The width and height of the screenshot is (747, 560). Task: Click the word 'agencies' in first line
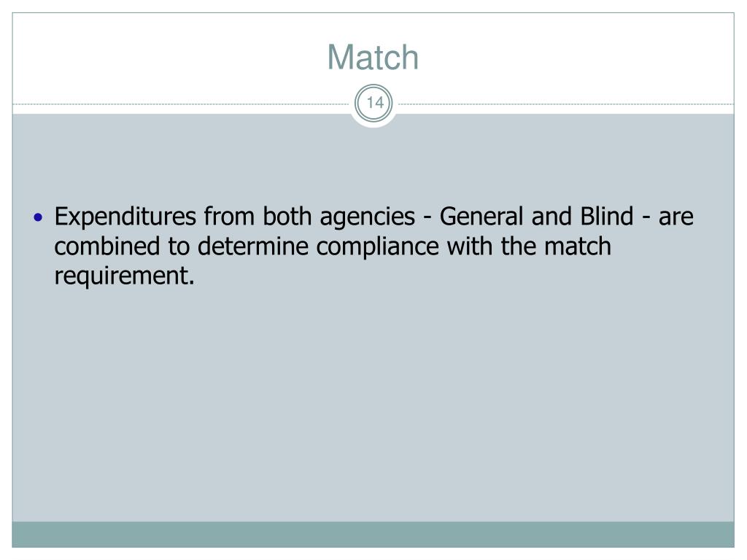368,218
